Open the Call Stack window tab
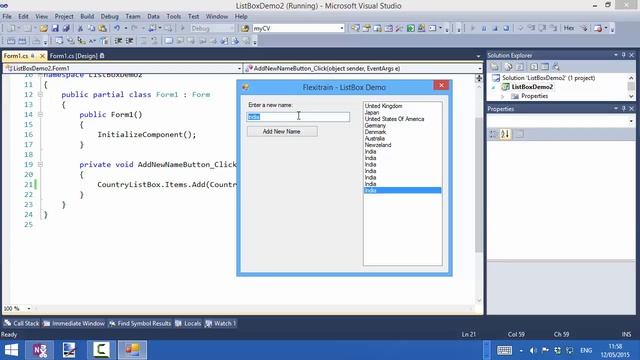Image resolution: width=640 pixels, height=360 pixels. [22, 323]
